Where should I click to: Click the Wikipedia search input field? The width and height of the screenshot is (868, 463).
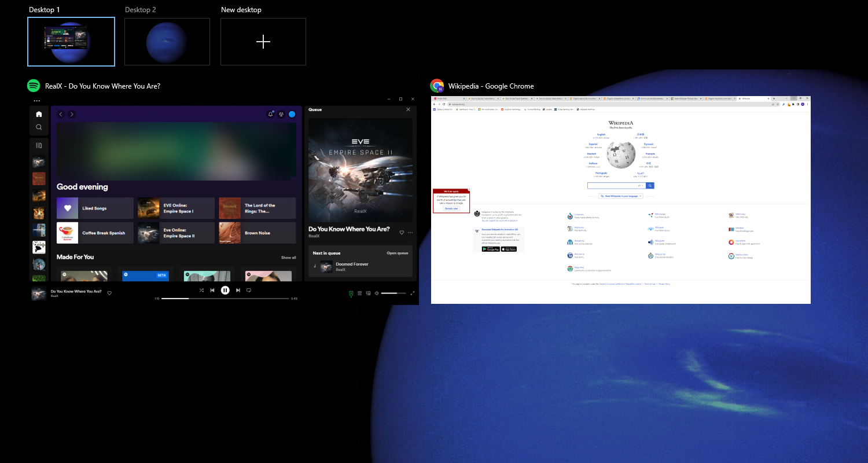pos(617,186)
